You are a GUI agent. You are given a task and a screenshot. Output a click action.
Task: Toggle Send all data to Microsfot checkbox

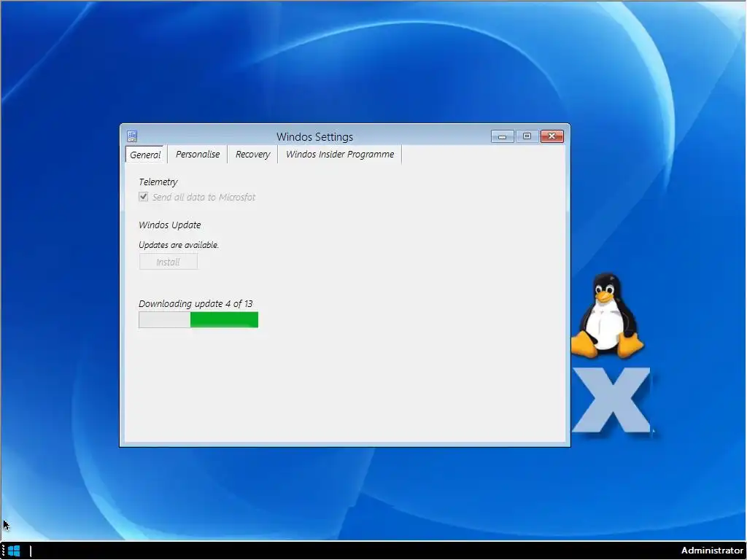144,197
